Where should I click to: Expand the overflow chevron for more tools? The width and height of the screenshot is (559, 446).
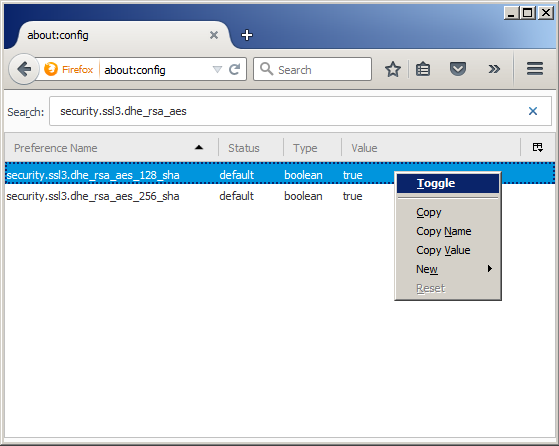494,69
